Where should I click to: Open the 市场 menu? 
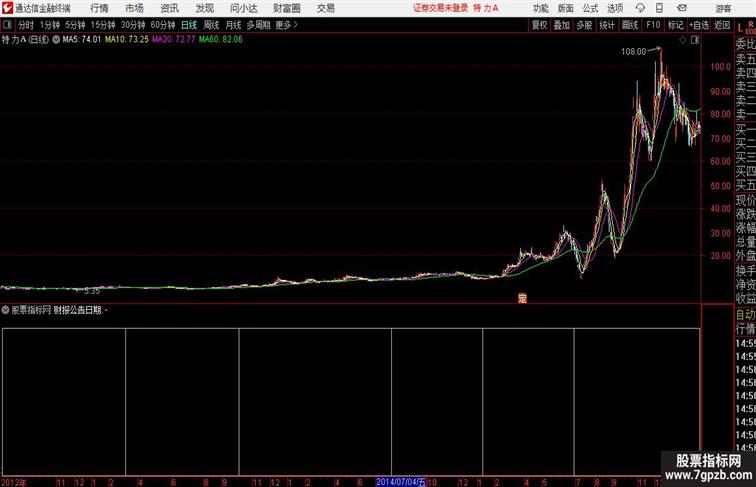coord(134,8)
